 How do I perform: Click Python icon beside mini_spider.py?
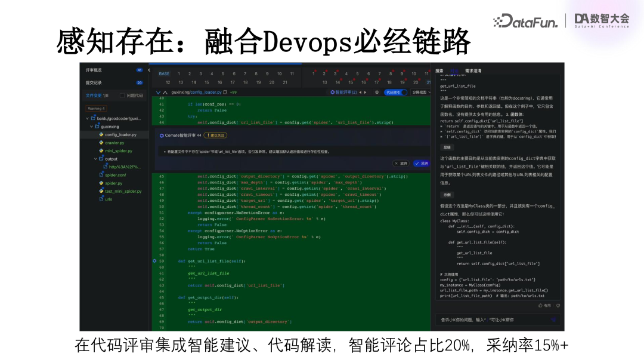click(101, 150)
